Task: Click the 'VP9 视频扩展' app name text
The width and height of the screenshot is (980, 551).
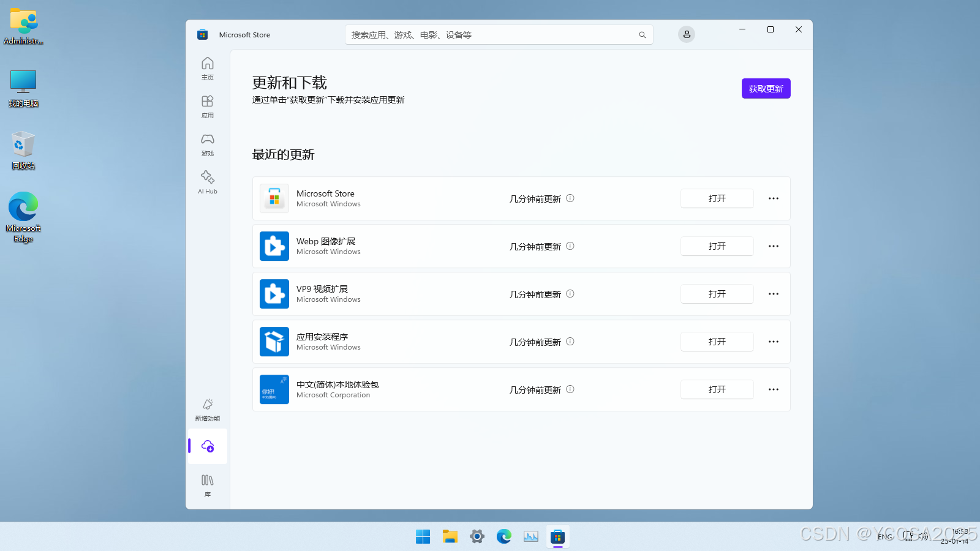Action: coord(322,289)
